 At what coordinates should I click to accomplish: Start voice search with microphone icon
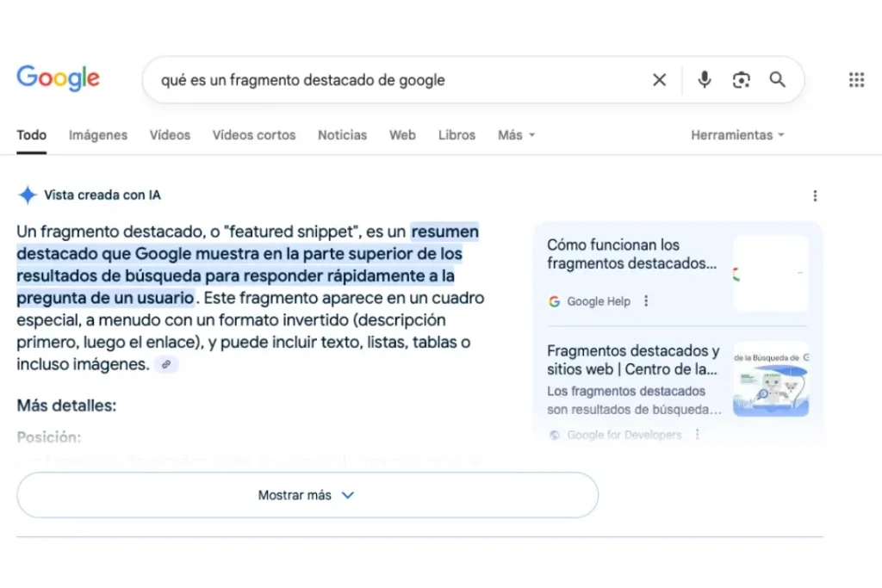point(705,80)
